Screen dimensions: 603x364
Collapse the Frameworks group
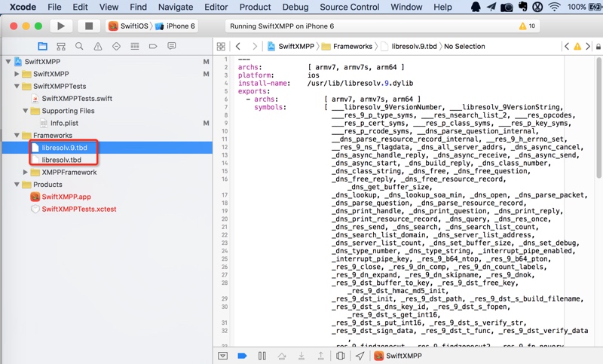click(17, 136)
